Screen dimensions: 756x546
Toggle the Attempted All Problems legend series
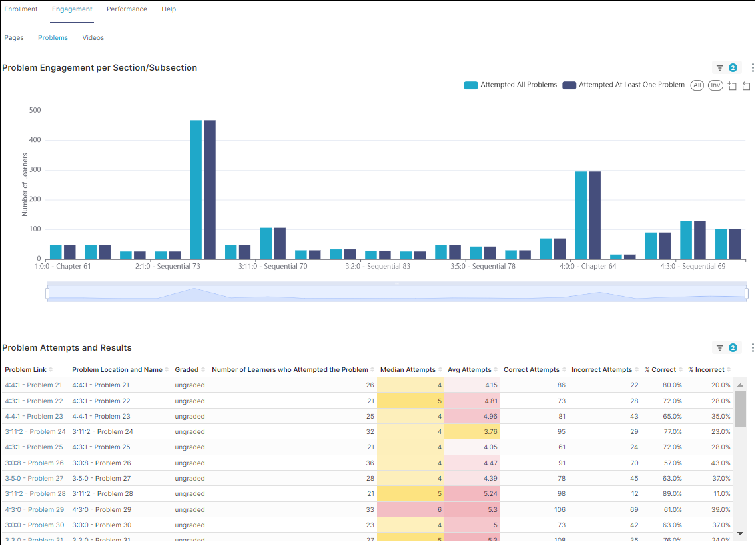point(510,85)
